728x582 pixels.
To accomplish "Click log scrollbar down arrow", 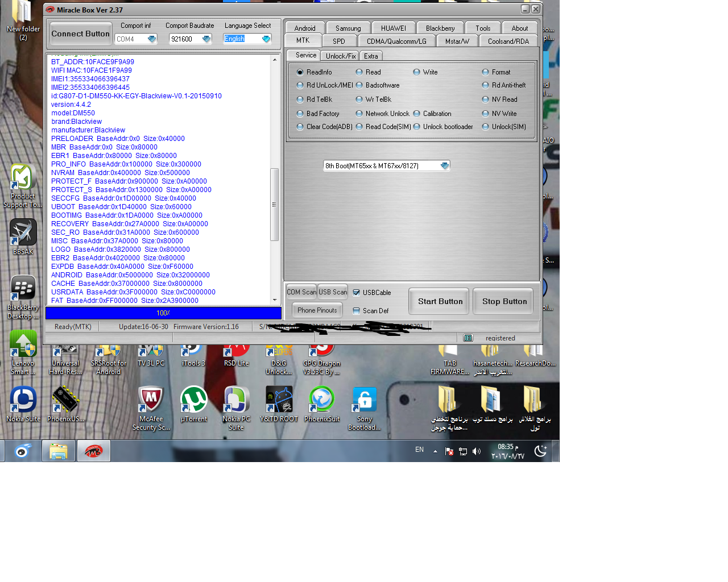I will pos(274,300).
